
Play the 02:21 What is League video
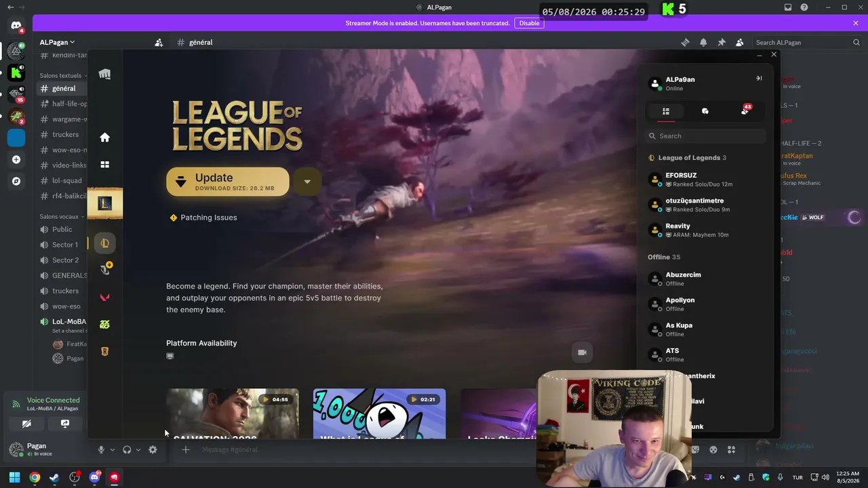[380, 413]
